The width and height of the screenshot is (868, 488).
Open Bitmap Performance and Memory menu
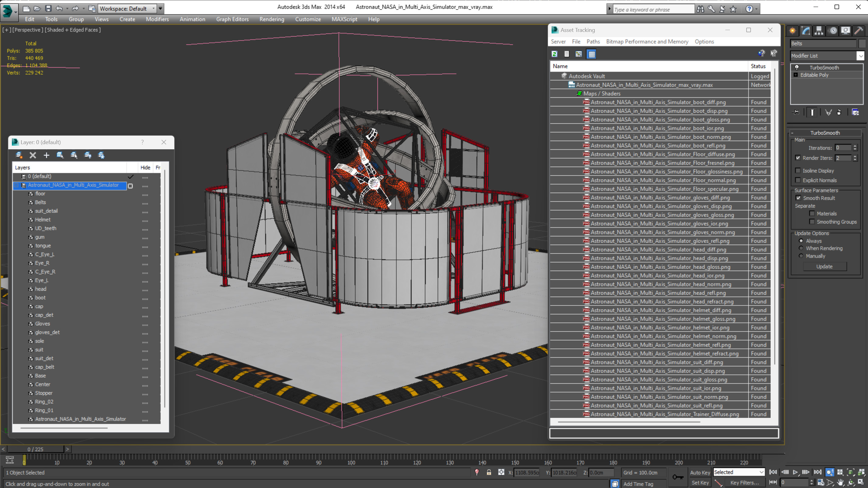[x=647, y=41]
